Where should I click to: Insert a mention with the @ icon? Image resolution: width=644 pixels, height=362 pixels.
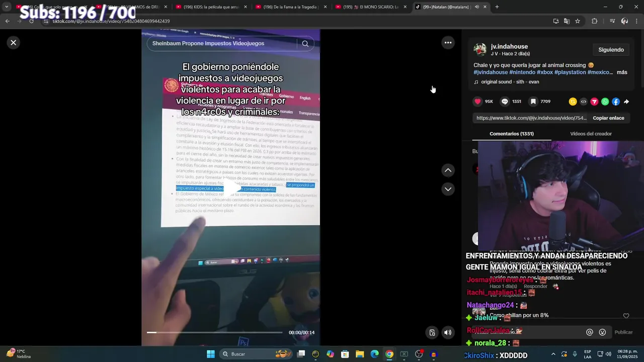point(589,332)
